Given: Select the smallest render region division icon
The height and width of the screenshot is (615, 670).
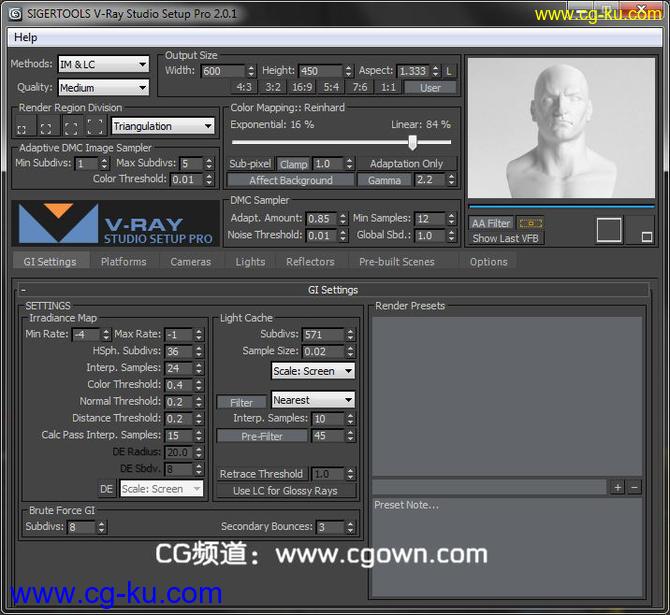Looking at the screenshot, I should pos(21,129).
